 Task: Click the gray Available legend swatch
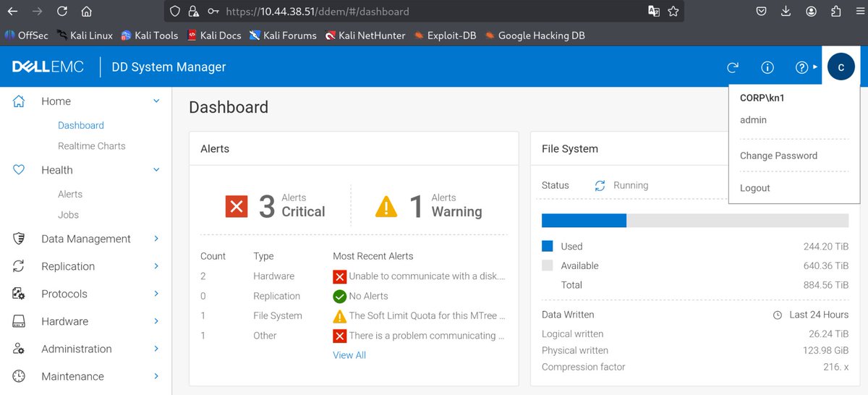tap(547, 266)
